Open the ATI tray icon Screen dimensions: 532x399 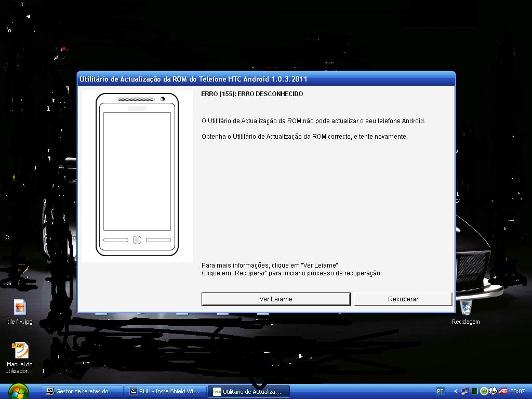[503, 391]
